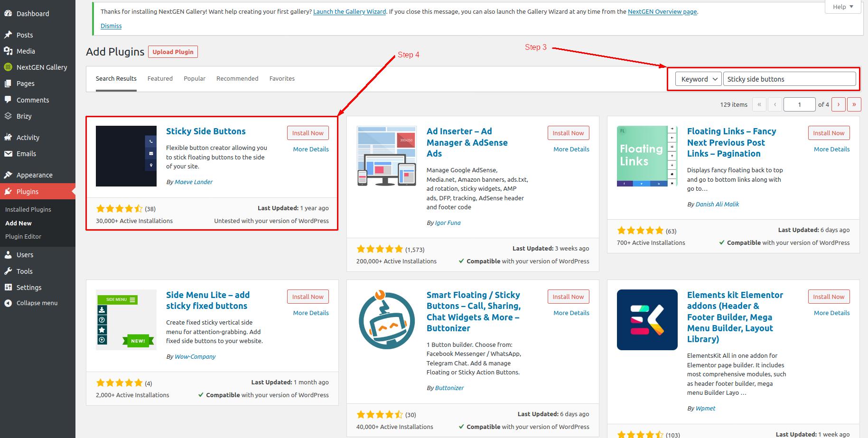Open More Details for Sticky Side Buttons

pos(311,149)
